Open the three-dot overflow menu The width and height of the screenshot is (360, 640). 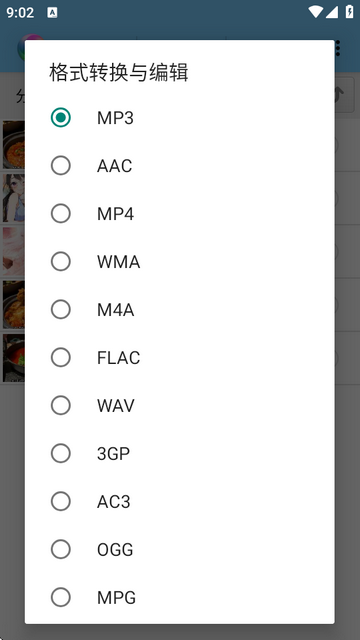click(338, 48)
